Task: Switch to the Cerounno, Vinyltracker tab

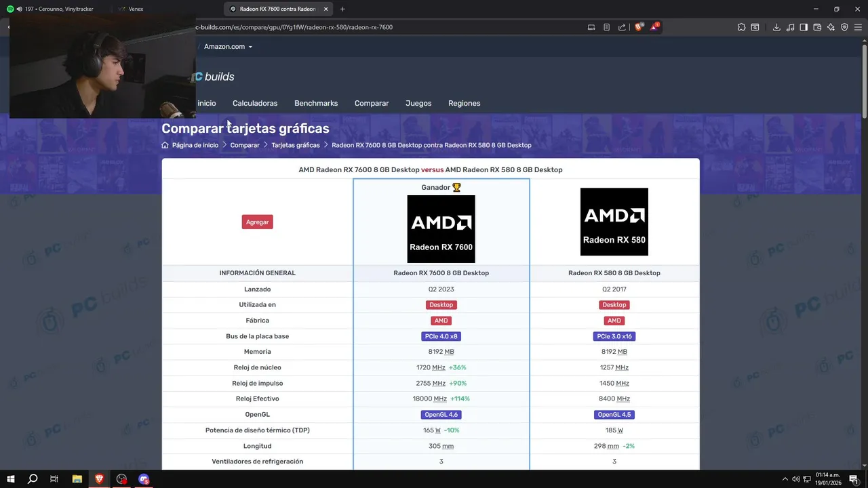Action: point(59,9)
